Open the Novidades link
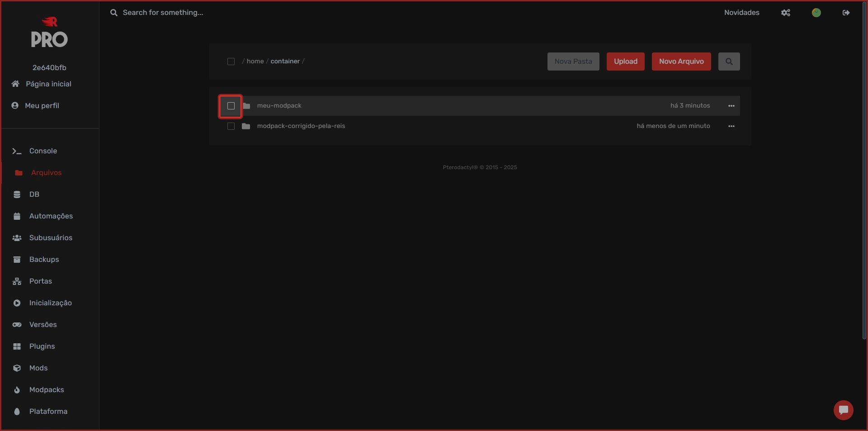868x431 pixels. click(742, 13)
